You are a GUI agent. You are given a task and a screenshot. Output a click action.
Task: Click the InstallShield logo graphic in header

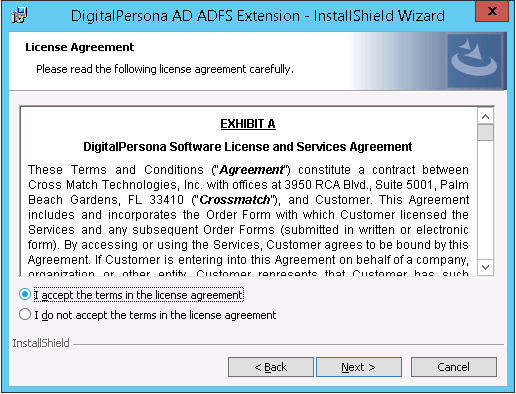[x=474, y=61]
